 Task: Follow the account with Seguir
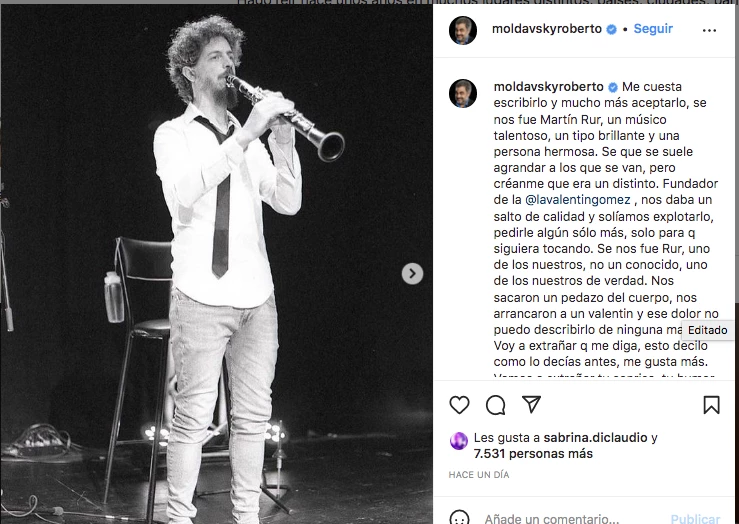click(x=653, y=29)
